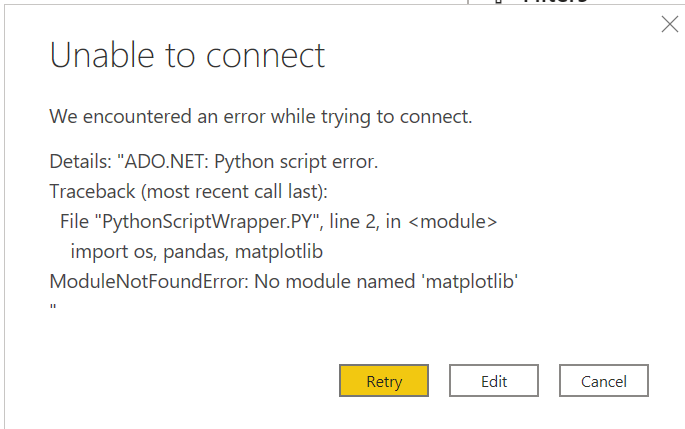Viewport: 685px width, 429px height.
Task: Click the 'Unable to connect' dialog title
Action: point(187,55)
